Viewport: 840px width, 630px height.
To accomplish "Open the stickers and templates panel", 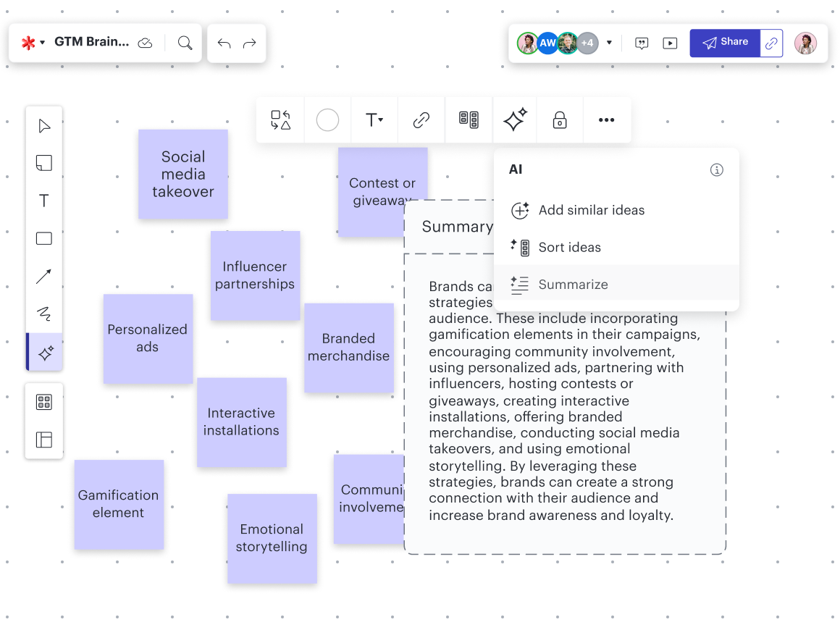I will point(44,401).
